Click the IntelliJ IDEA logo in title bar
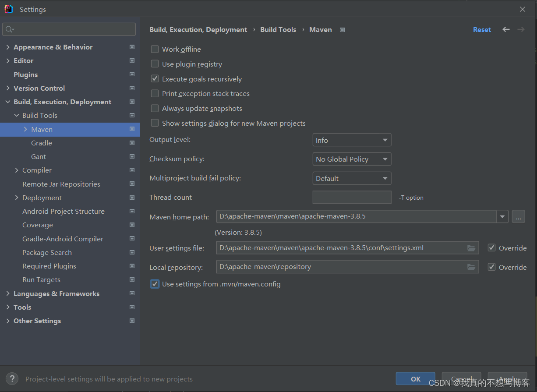Screen dimensions: 537x392 [x=9, y=9]
